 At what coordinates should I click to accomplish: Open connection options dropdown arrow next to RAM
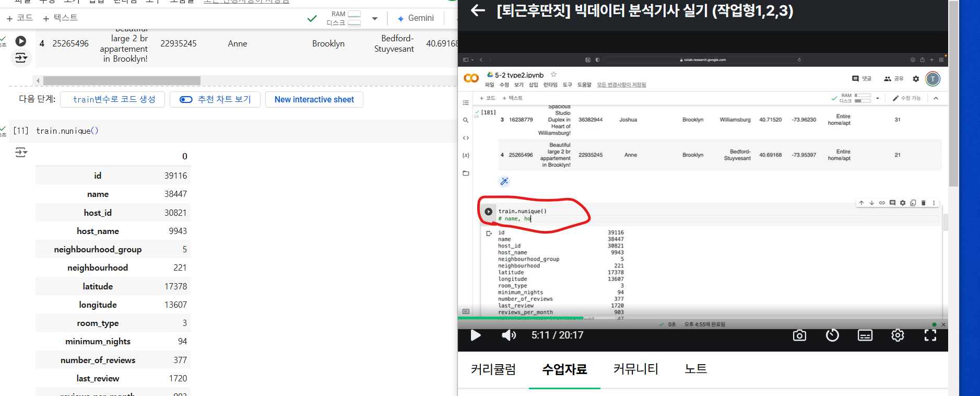374,18
